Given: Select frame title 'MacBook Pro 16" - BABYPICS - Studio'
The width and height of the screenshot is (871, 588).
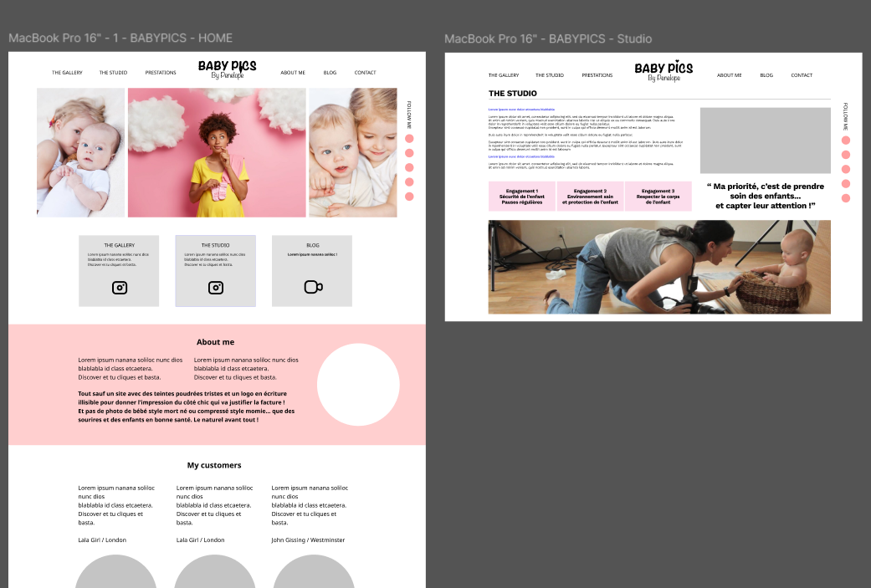Looking at the screenshot, I should pyautogui.click(x=548, y=38).
